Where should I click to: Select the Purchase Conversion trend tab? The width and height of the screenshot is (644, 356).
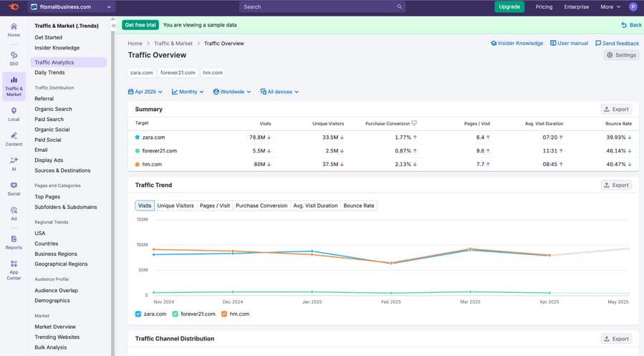coord(261,206)
